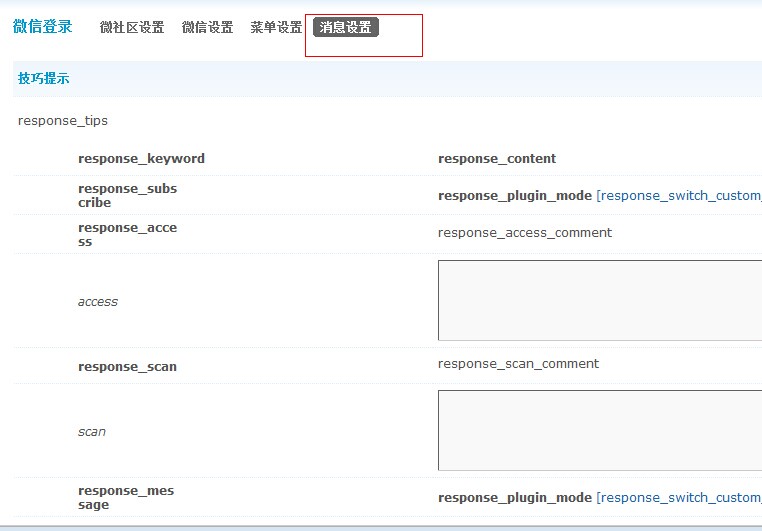Open the first response_switch_custom link in the subscribe row
762x531 pixels.
(x=679, y=195)
